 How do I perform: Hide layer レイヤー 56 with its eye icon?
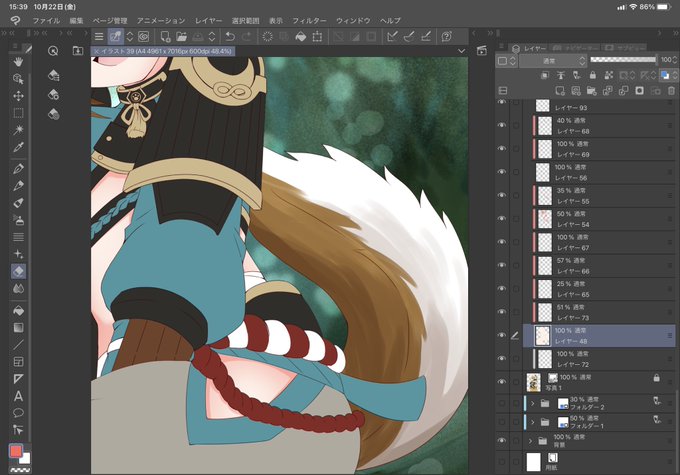click(502, 172)
